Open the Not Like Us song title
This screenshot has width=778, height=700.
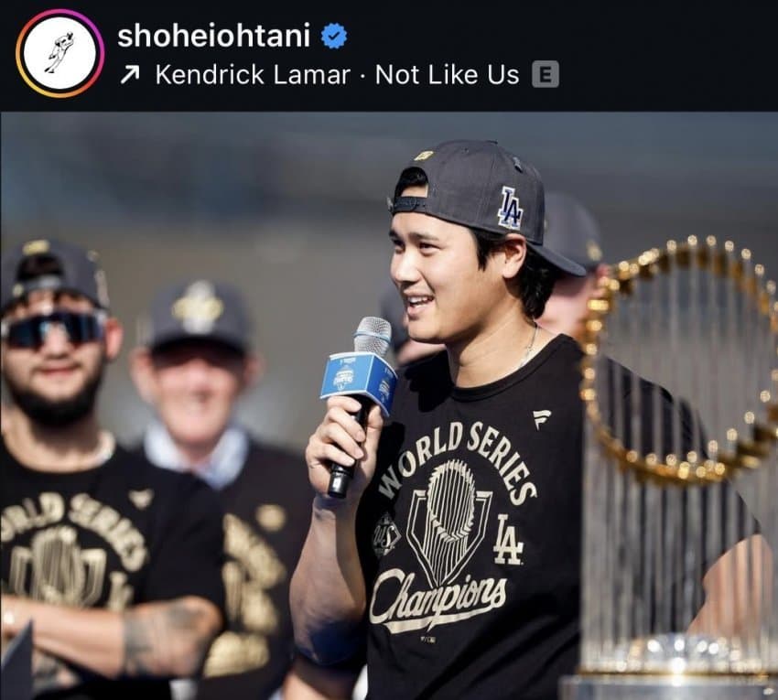pos(447,75)
